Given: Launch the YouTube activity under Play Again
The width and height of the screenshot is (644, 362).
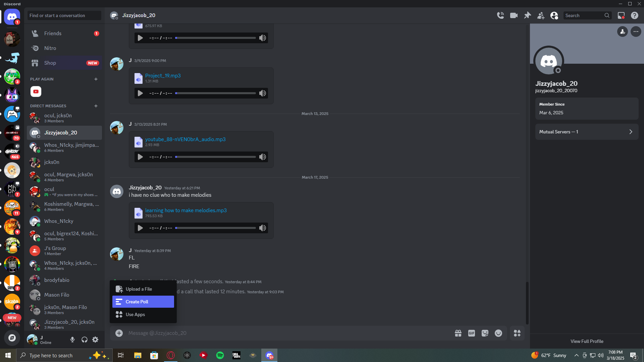Looking at the screenshot, I should [x=36, y=92].
